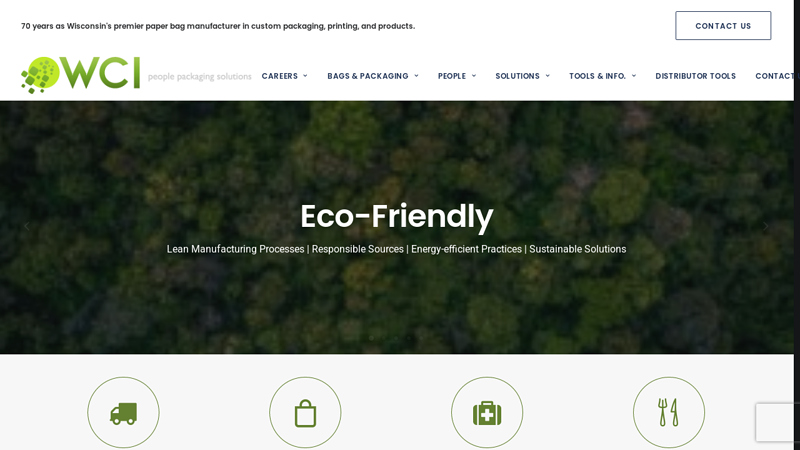Screen dimensions: 800x450
Task: Click the people packaging solutions tagline
Action: [x=199, y=77]
